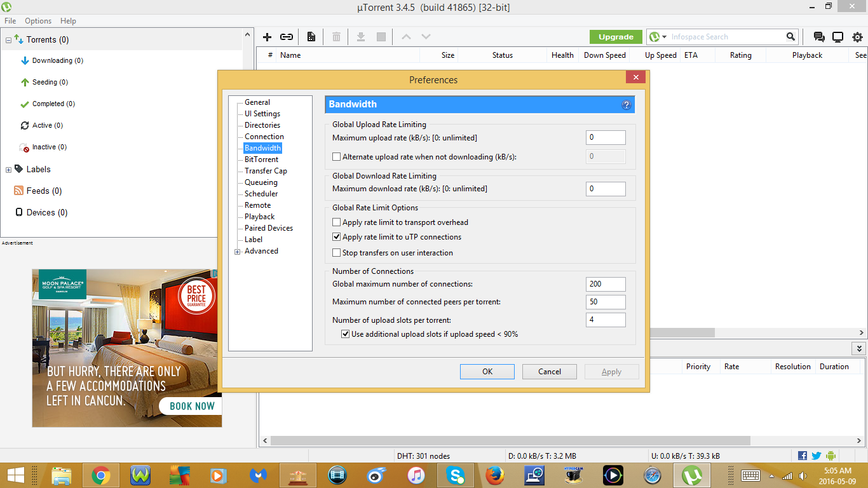Expand the Labels tree node
The image size is (868, 488).
coord(8,170)
